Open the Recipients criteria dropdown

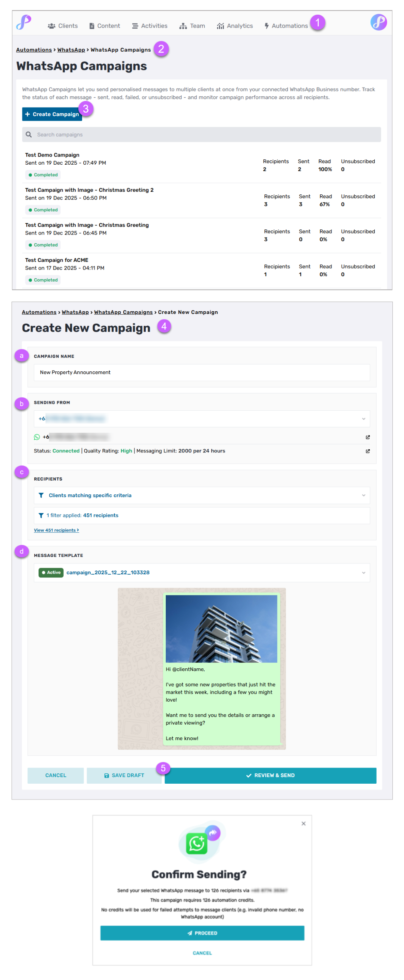click(363, 495)
